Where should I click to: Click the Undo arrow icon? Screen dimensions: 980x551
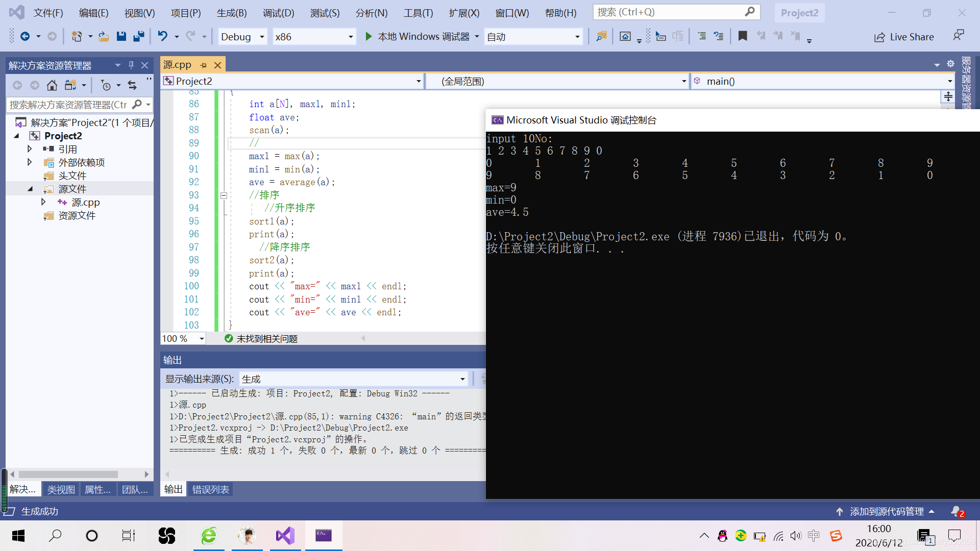point(162,36)
